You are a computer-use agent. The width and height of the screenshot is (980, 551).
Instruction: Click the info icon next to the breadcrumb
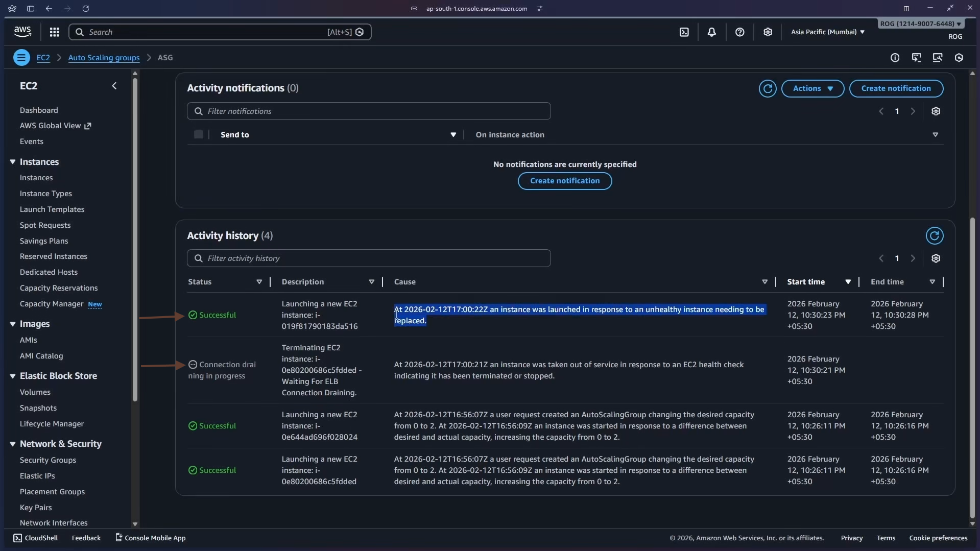coord(896,58)
